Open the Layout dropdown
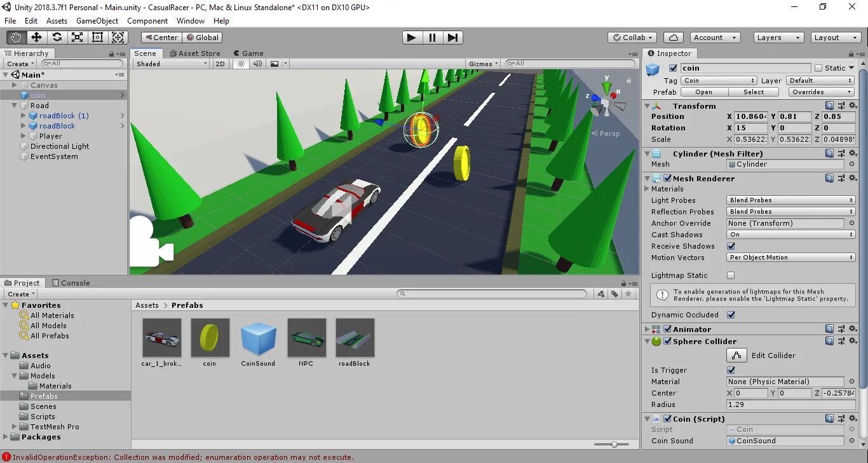868x463 pixels. tap(836, 38)
